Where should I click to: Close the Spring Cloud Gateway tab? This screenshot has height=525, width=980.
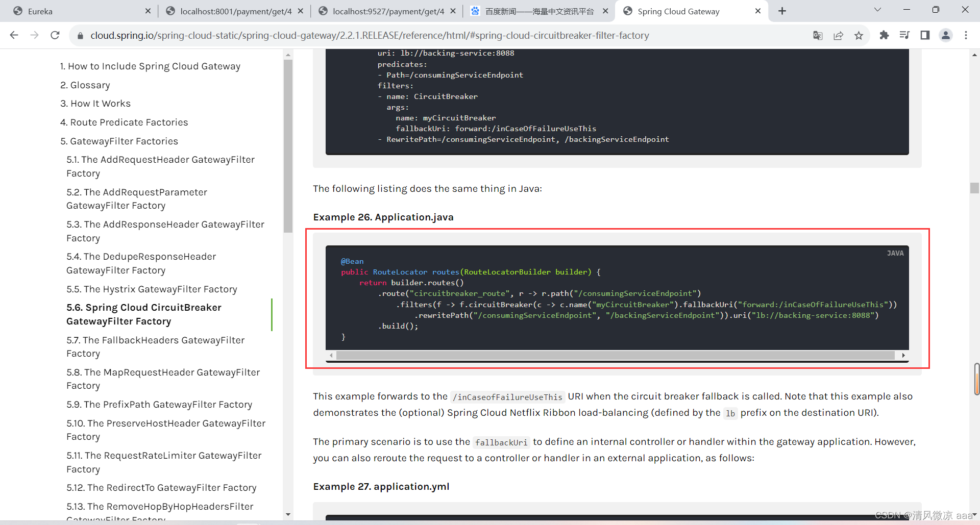click(x=758, y=11)
